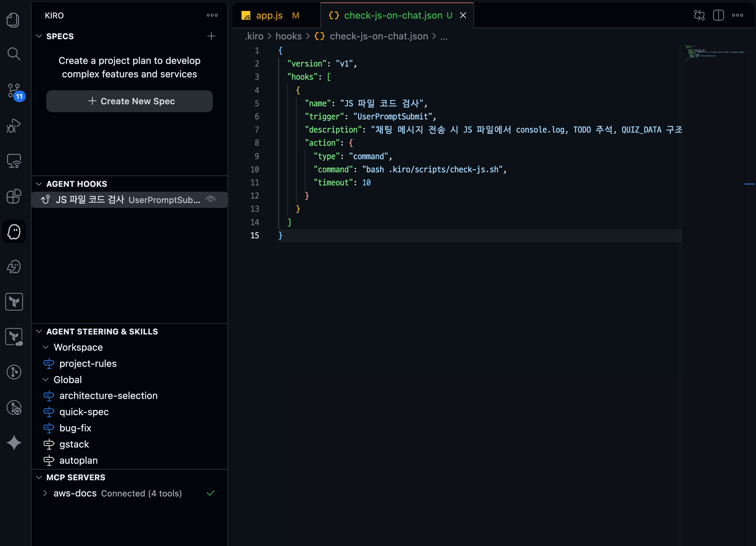Open the Explorer files view
This screenshot has width=756, height=546.
click(14, 20)
